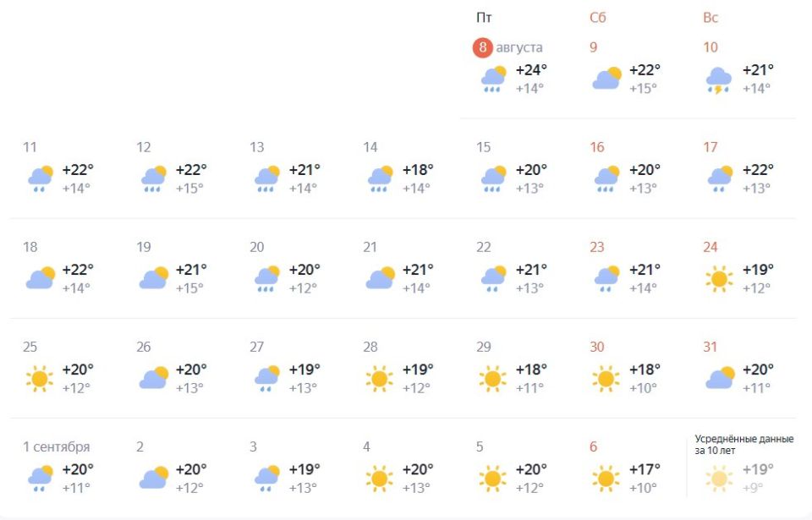Click the +24° temperature for August 8
The width and height of the screenshot is (812, 520).
click(x=531, y=69)
